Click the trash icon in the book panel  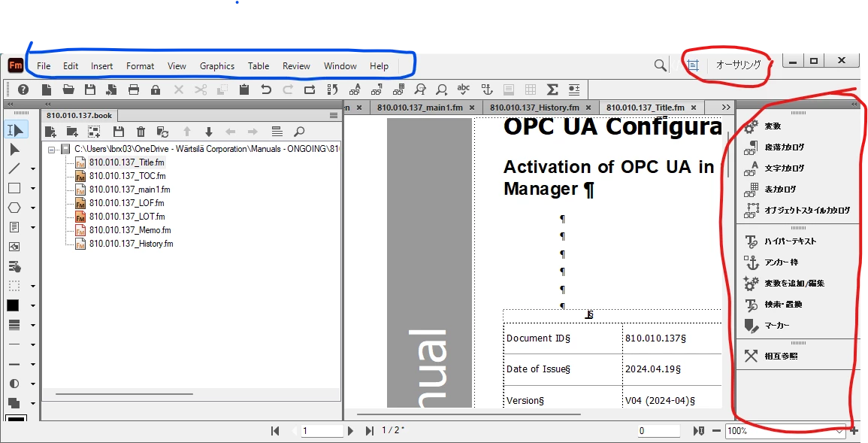pyautogui.click(x=141, y=131)
